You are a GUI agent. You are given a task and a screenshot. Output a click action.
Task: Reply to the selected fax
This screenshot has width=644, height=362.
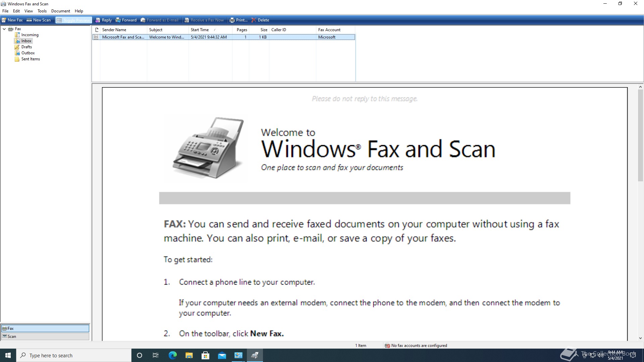coord(103,20)
